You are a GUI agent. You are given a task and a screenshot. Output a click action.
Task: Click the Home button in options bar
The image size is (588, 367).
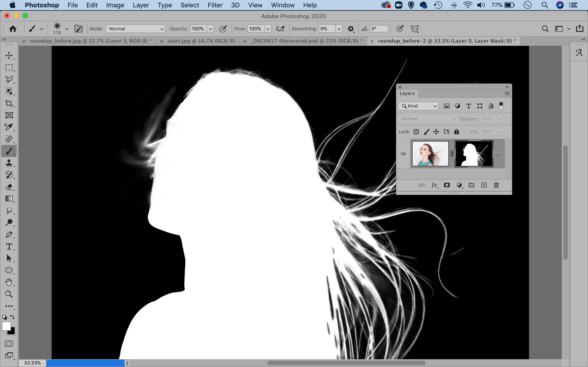tap(13, 29)
